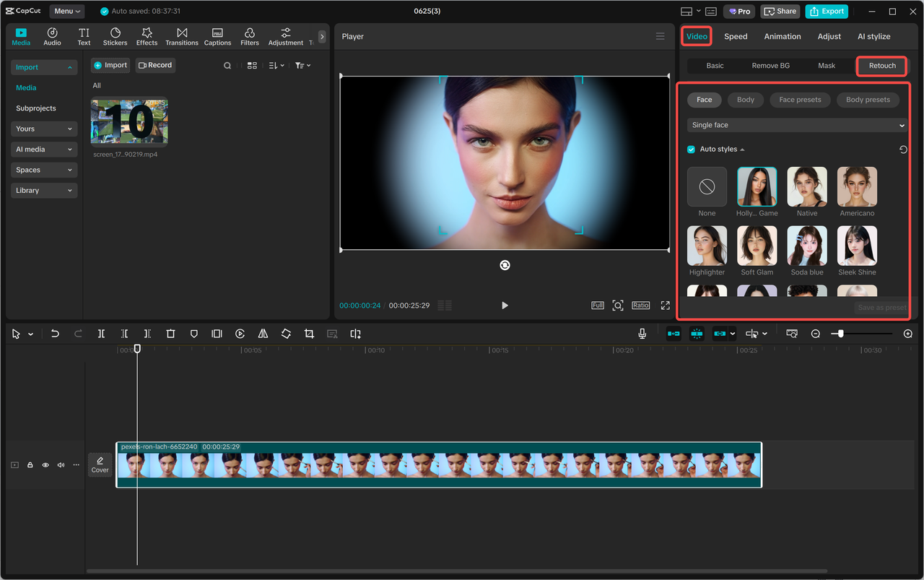
Task: Click the Export button
Action: click(827, 11)
